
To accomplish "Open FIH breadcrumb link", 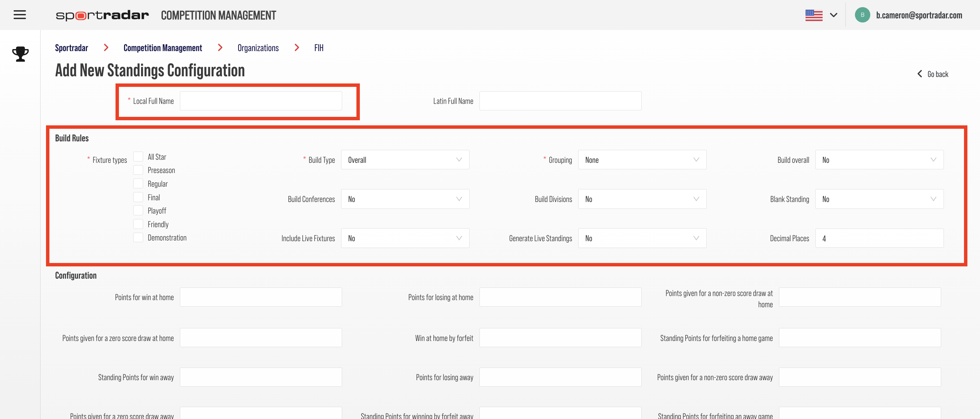I will 319,48.
